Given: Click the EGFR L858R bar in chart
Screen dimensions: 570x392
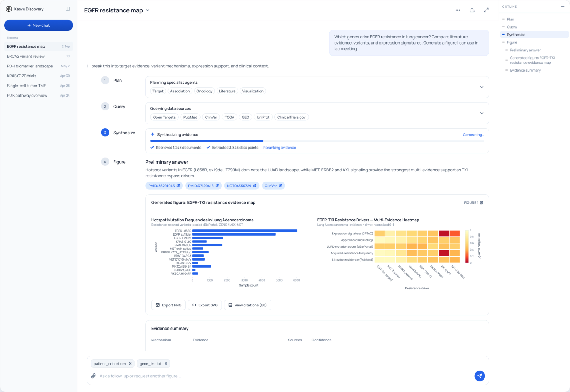Looking at the screenshot, I should pyautogui.click(x=245, y=231).
